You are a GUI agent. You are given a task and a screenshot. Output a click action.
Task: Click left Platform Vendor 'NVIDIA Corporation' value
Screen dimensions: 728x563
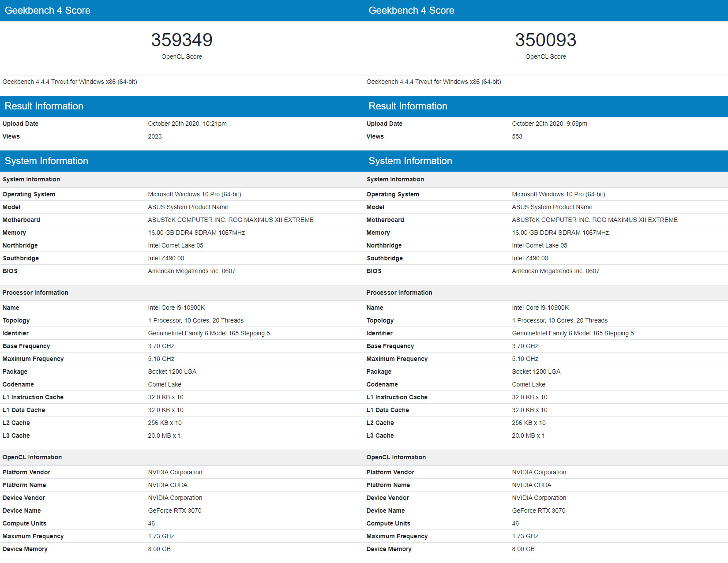coord(175,472)
